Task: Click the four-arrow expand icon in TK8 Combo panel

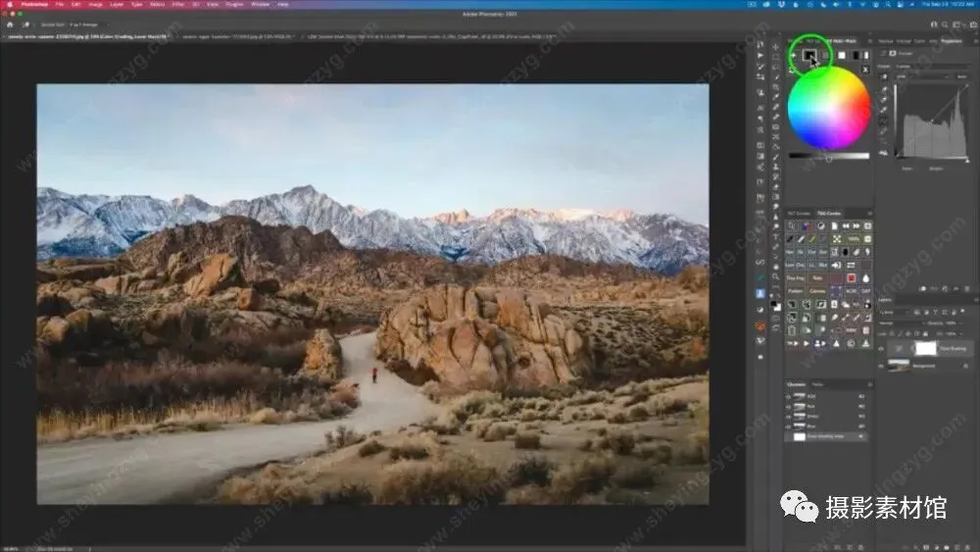Action: 836,239
